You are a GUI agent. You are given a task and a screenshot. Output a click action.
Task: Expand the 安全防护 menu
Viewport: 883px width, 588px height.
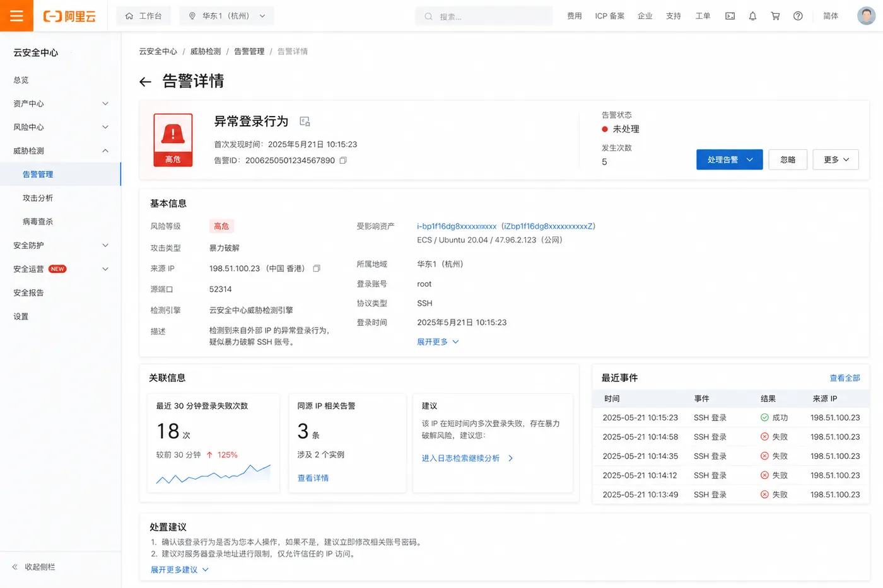[61, 246]
